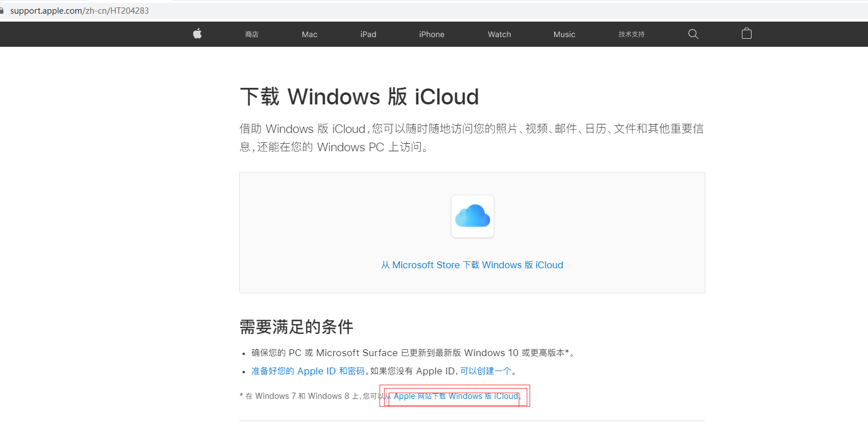Click the Apple logo in navigation bar
Screen dimensions: 868x448
[x=197, y=34]
